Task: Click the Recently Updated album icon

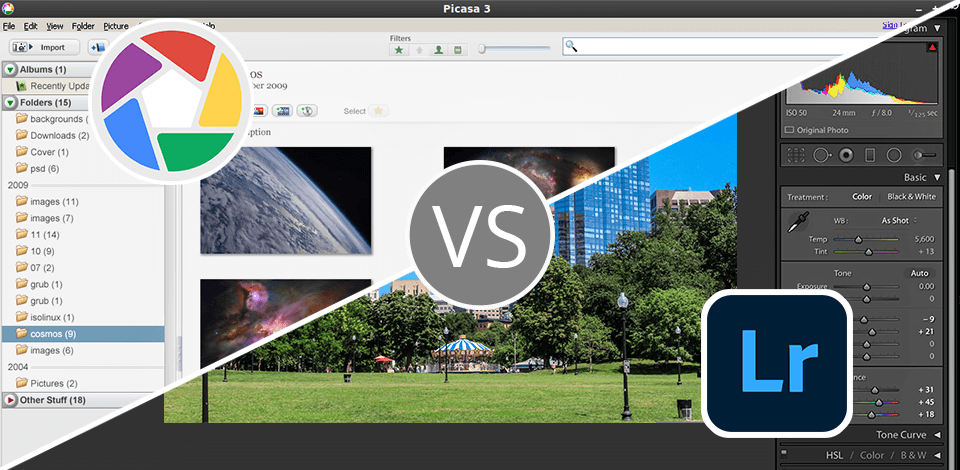Action: click(21, 86)
